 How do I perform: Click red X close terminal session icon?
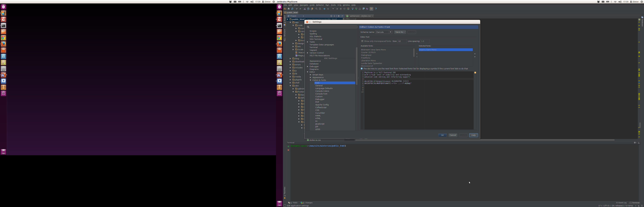(288, 150)
